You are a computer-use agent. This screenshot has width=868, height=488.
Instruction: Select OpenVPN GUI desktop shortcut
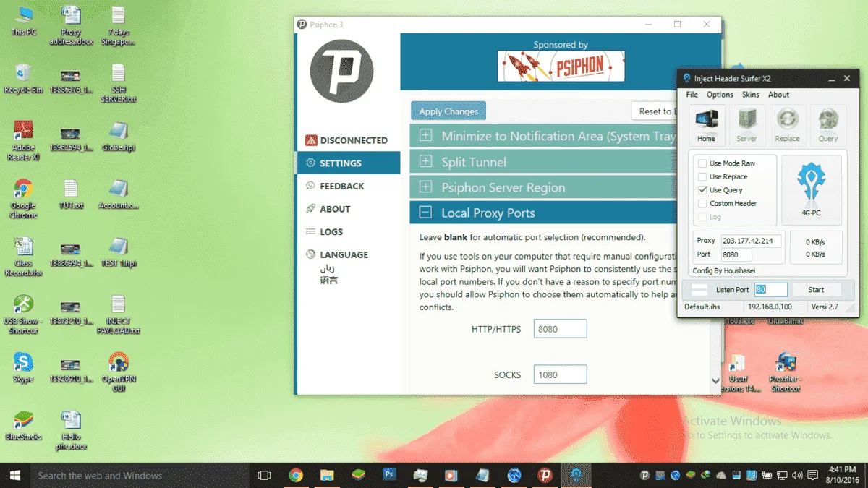click(x=119, y=372)
